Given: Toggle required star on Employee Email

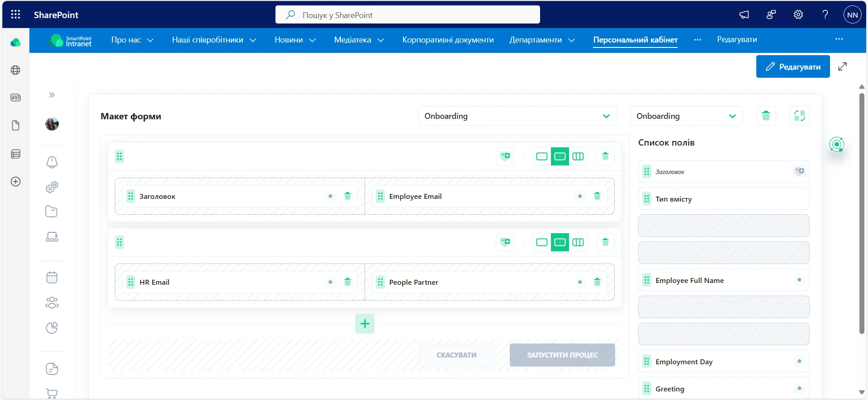Looking at the screenshot, I should click(x=580, y=196).
